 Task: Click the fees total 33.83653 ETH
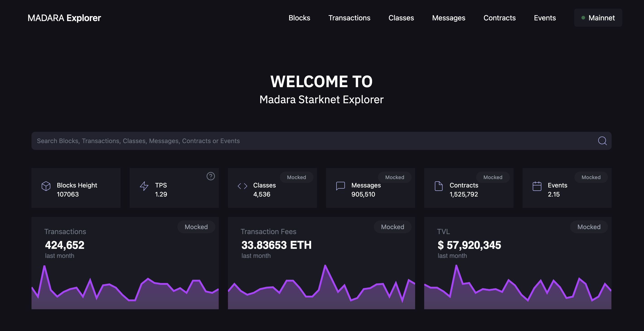click(276, 245)
